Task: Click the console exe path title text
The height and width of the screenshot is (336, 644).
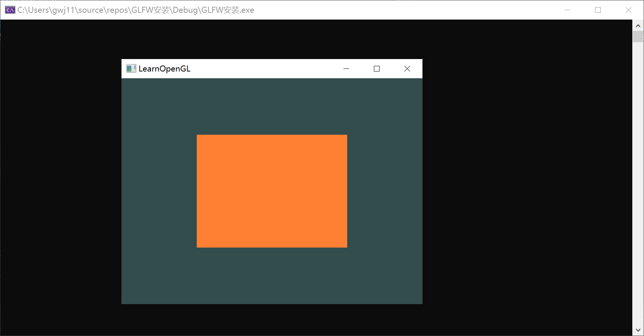Action: pos(136,10)
